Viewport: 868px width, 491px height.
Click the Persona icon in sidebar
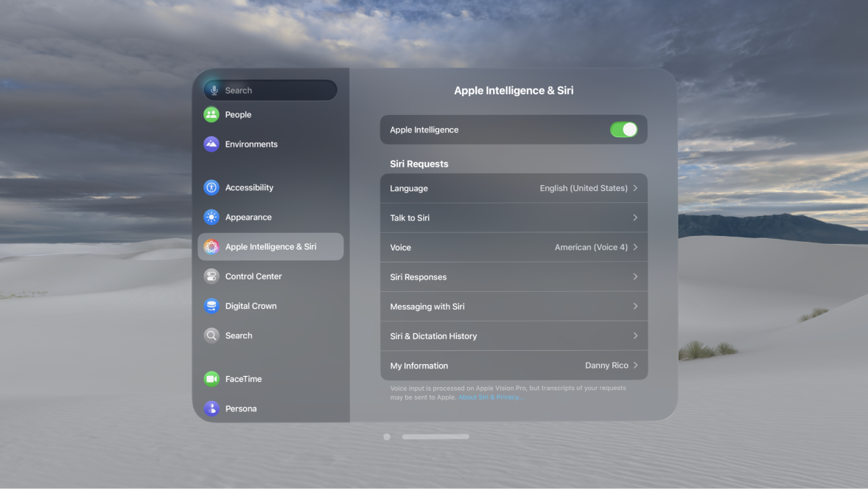tap(211, 408)
